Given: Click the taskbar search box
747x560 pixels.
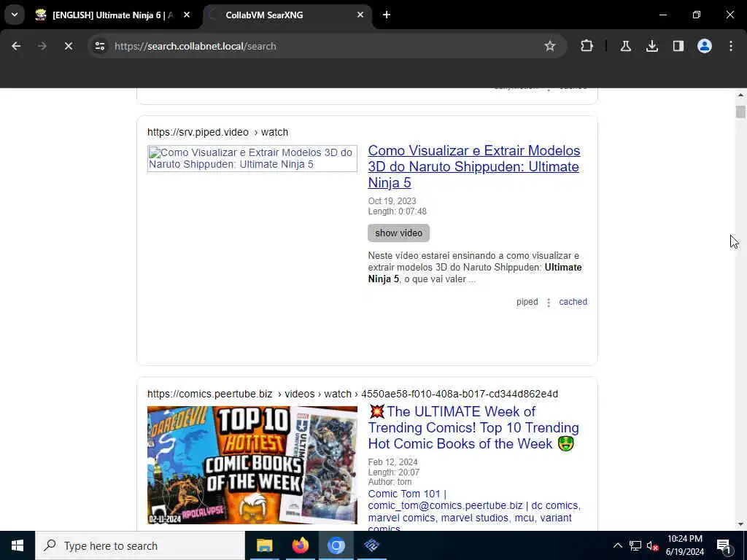Looking at the screenshot, I should [140, 545].
